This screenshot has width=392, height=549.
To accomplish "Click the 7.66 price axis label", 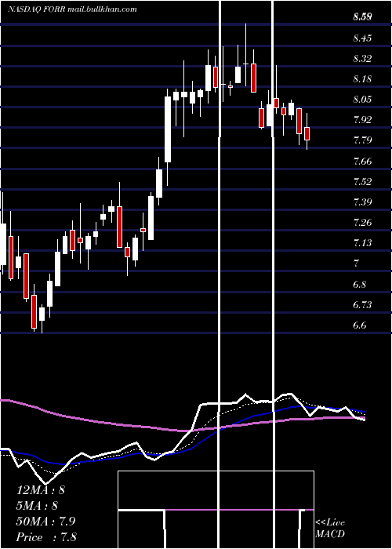I will pos(362,162).
